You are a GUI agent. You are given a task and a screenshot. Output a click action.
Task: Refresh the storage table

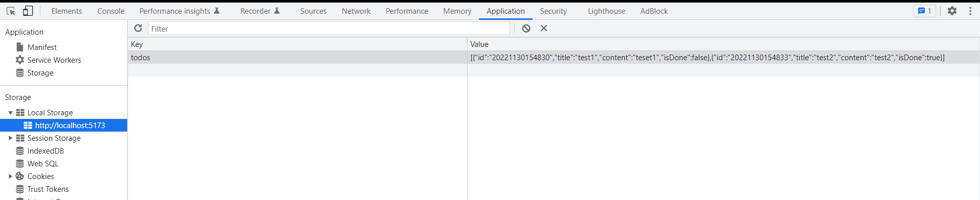coord(138,28)
